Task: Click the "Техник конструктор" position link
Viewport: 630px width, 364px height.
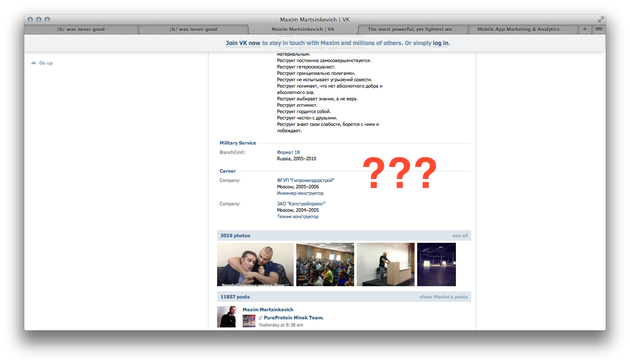Action: click(298, 216)
